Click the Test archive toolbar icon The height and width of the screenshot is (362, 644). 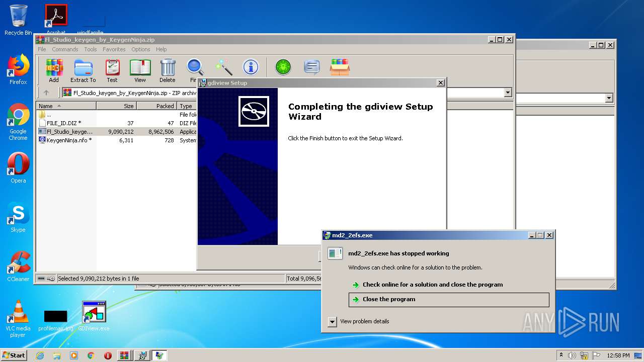(x=112, y=70)
